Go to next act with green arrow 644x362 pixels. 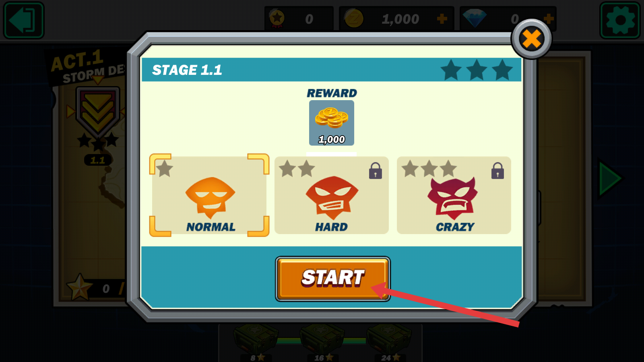click(610, 179)
